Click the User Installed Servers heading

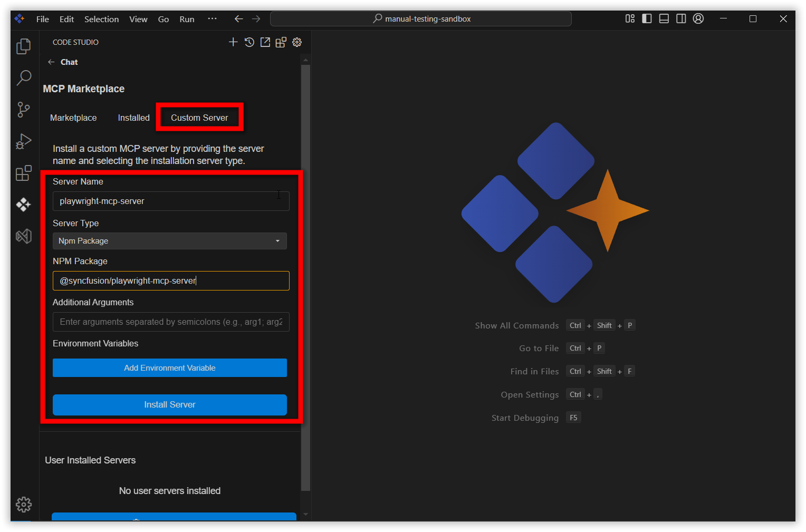tap(90, 460)
